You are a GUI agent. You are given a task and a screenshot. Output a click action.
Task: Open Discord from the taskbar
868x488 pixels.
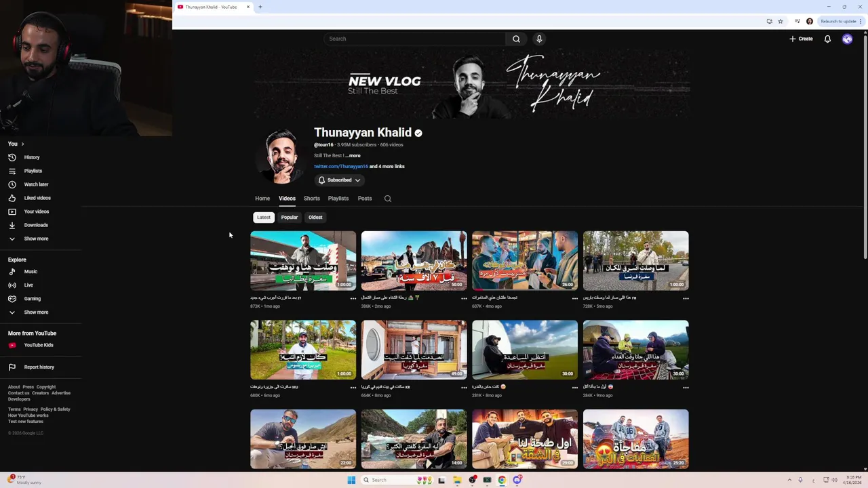pyautogui.click(x=517, y=480)
